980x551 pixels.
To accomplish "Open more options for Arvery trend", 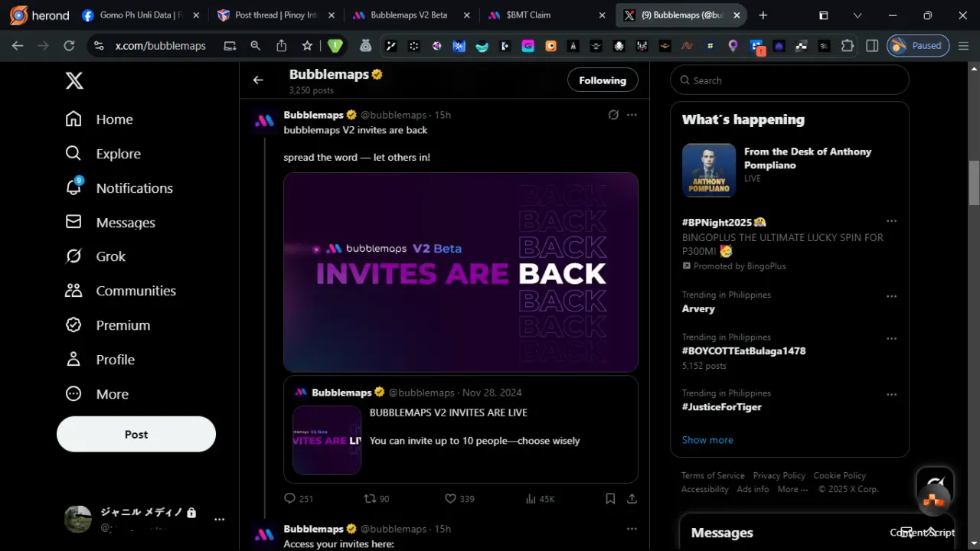I will (x=891, y=296).
